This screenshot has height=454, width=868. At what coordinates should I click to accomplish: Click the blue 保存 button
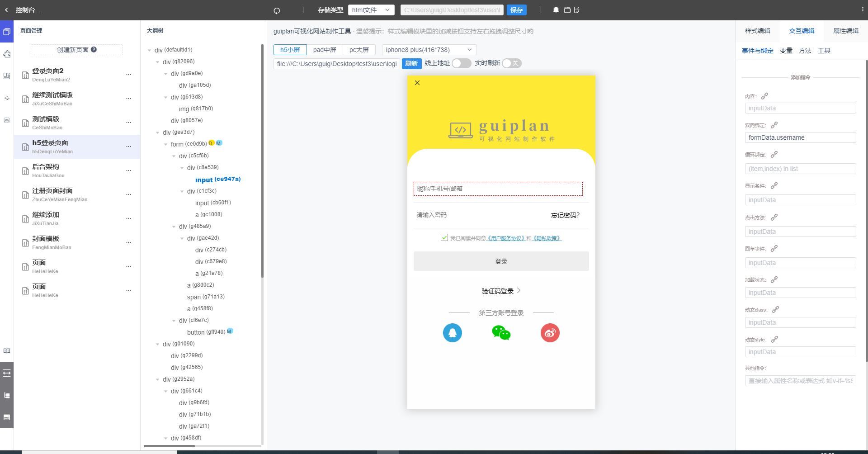pyautogui.click(x=516, y=10)
